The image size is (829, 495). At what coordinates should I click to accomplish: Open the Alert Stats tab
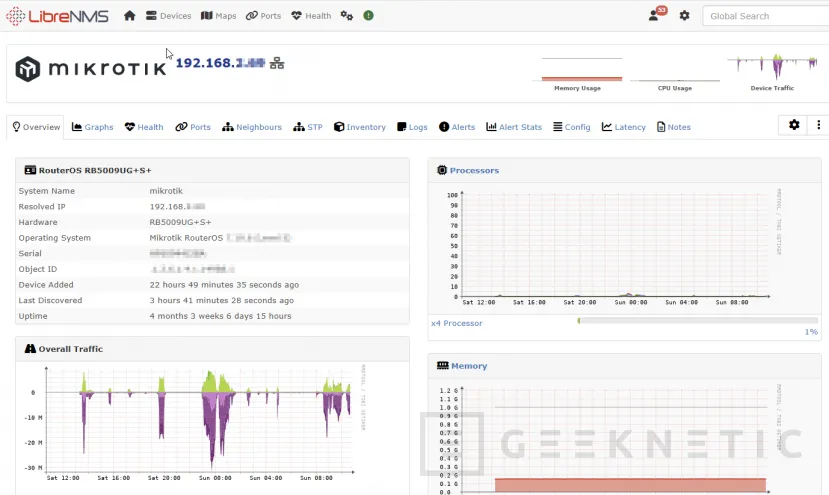pyautogui.click(x=514, y=127)
